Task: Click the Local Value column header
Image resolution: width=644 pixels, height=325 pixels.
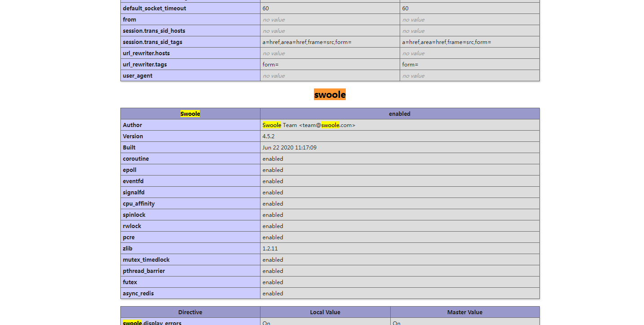Action: point(325,312)
